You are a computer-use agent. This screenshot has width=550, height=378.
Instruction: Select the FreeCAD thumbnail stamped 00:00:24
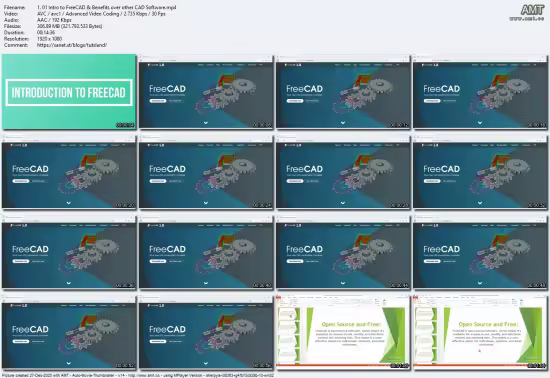point(206,172)
